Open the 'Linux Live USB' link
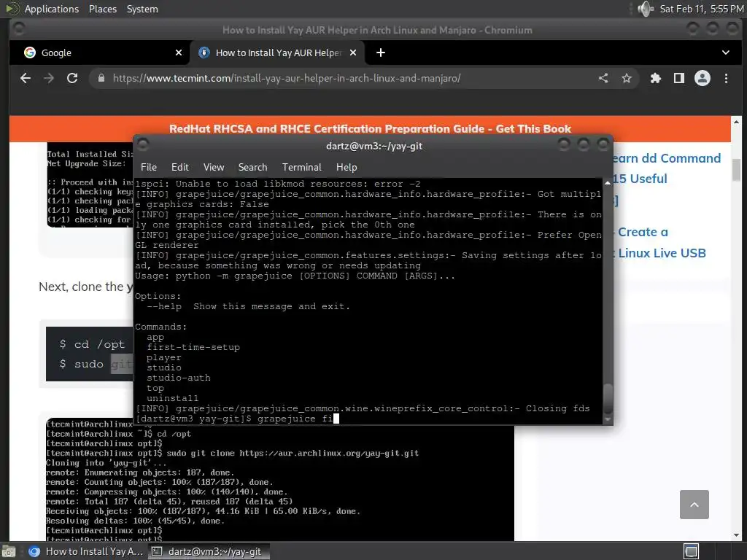Viewport: 747px width, 560px height. pos(662,253)
